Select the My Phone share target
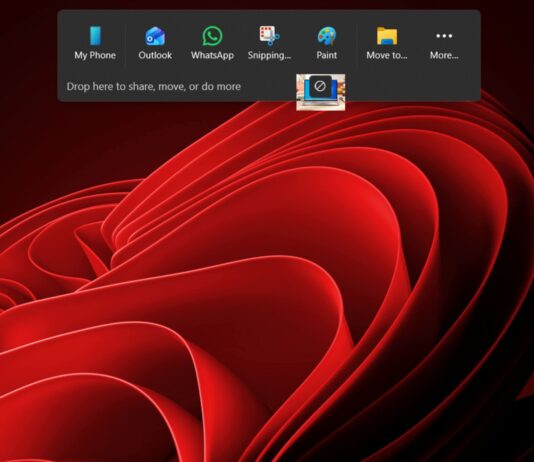Screen dimensions: 534x462 point(95,43)
